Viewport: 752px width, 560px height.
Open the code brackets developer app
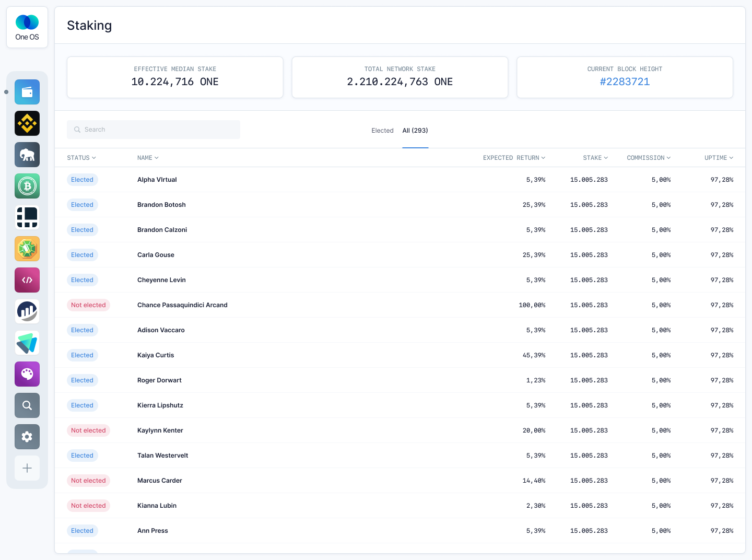tap(27, 280)
